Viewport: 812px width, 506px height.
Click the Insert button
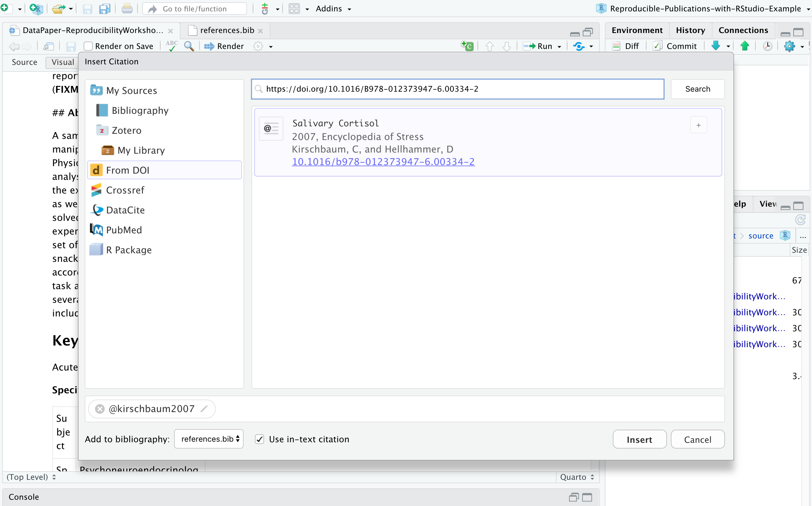639,439
